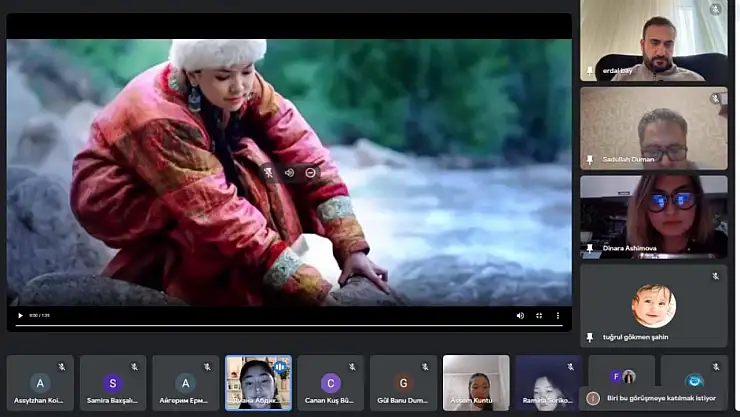740x417 pixels.
Task: Open the Gül Banu Dum... participant tile
Action: tap(403, 383)
